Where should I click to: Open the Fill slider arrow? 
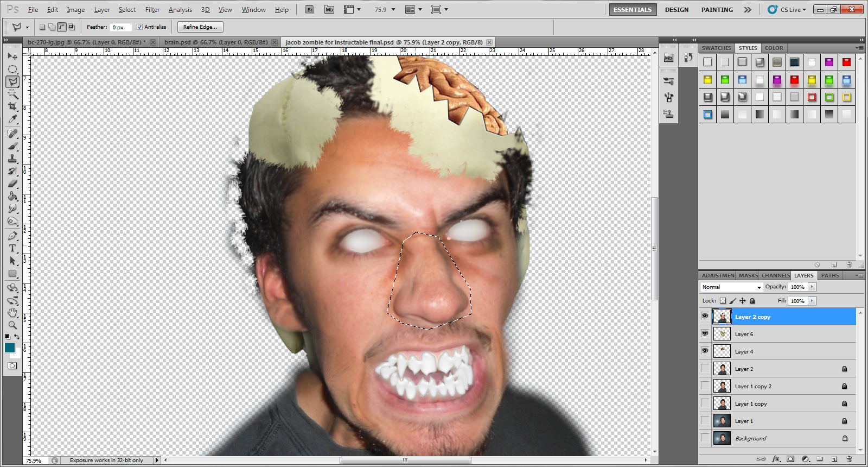[x=812, y=301]
